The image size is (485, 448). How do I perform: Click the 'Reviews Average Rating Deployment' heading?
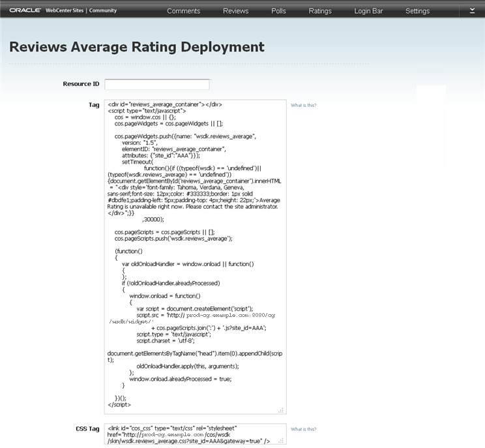click(137, 47)
